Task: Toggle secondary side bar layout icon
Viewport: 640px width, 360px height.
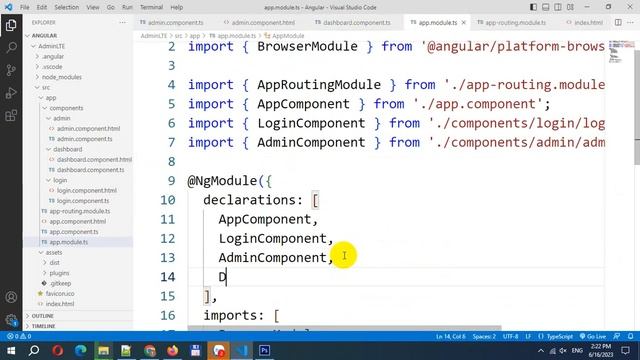Action: [558, 7]
